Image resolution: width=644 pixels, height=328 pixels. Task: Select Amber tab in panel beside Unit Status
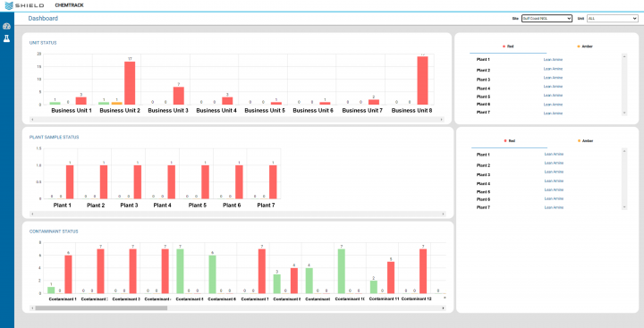pos(585,46)
